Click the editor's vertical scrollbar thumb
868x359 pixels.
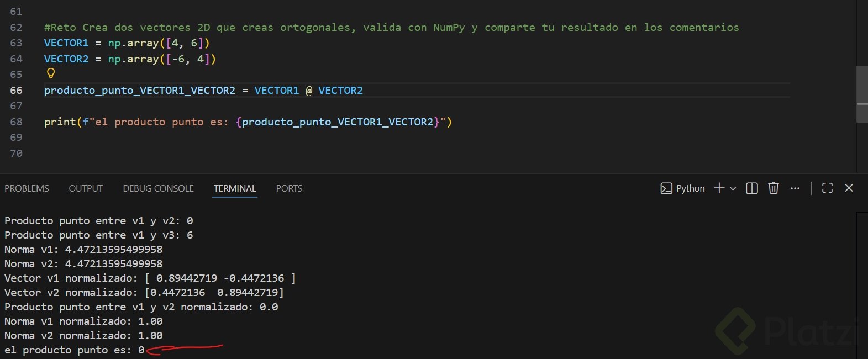pyautogui.click(x=862, y=94)
